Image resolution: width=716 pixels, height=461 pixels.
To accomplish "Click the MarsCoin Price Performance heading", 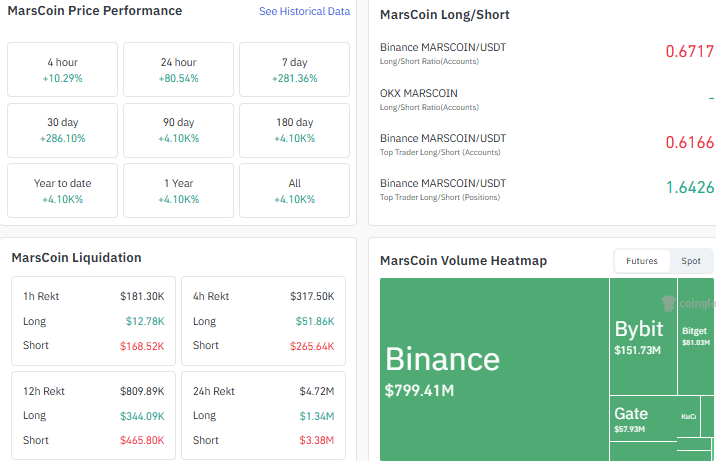I will pyautogui.click(x=95, y=11).
